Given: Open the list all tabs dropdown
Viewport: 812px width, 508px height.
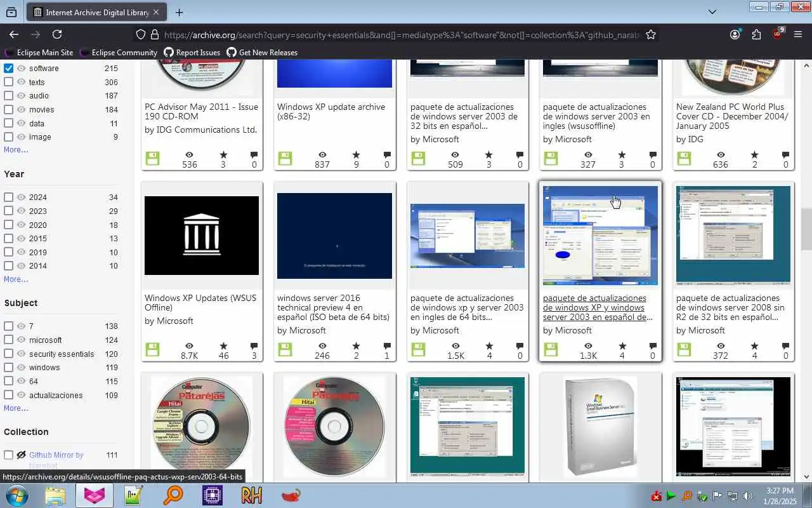Looking at the screenshot, I should 712,12.
